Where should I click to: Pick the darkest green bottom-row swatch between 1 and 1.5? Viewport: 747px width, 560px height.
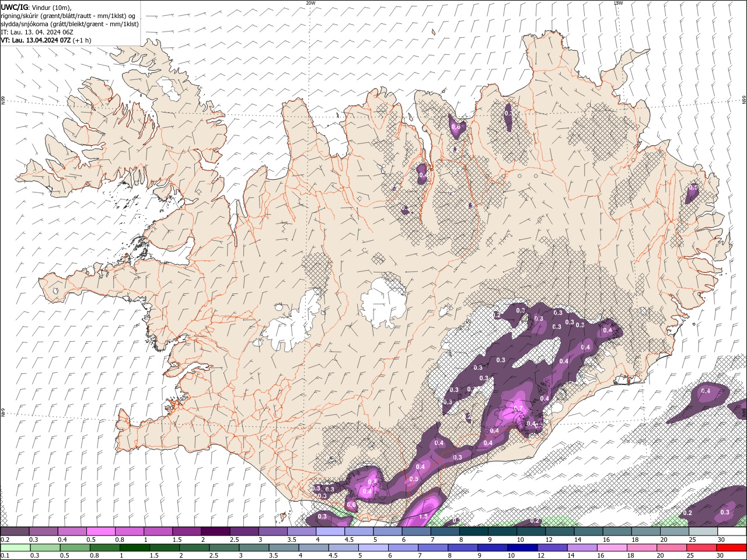coord(134,548)
